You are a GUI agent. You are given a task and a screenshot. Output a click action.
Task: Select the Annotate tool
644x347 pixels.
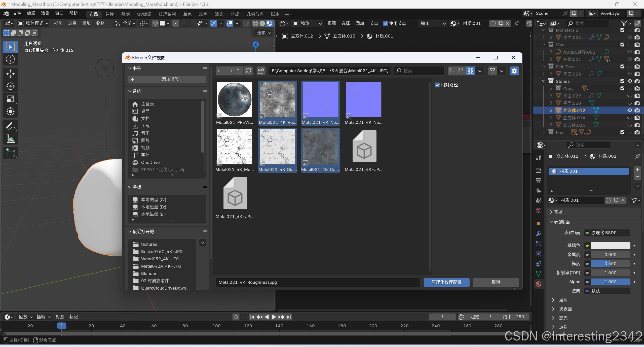[10, 126]
